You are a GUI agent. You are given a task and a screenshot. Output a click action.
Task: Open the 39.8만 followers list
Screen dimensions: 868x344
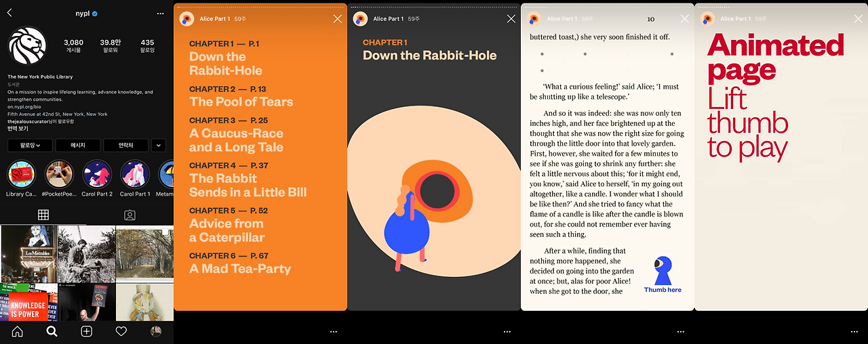(x=110, y=46)
